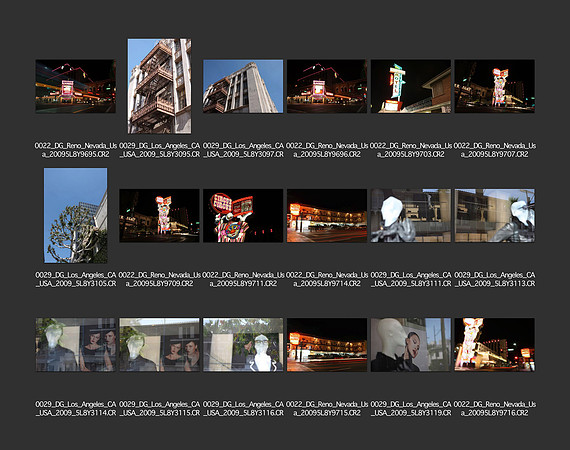Click the file name ending in 9695.CR2
The height and width of the screenshot is (450, 570).
point(76,150)
